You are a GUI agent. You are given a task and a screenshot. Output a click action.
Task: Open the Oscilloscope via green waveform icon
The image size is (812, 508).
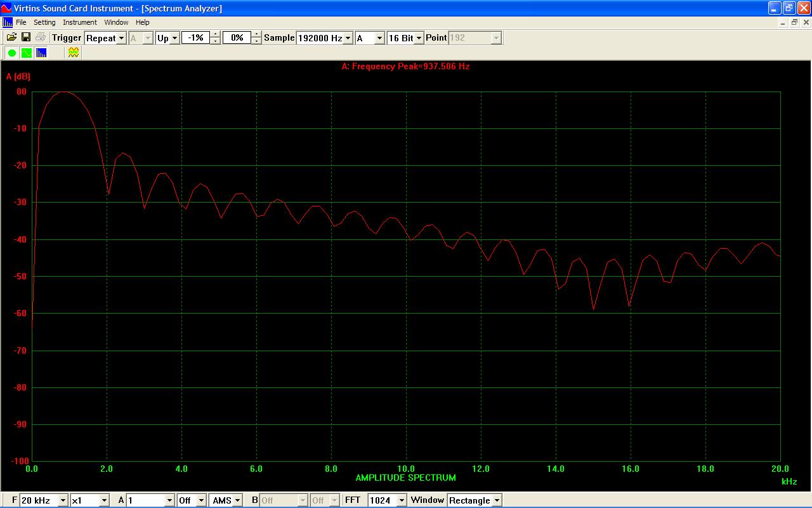pos(26,53)
